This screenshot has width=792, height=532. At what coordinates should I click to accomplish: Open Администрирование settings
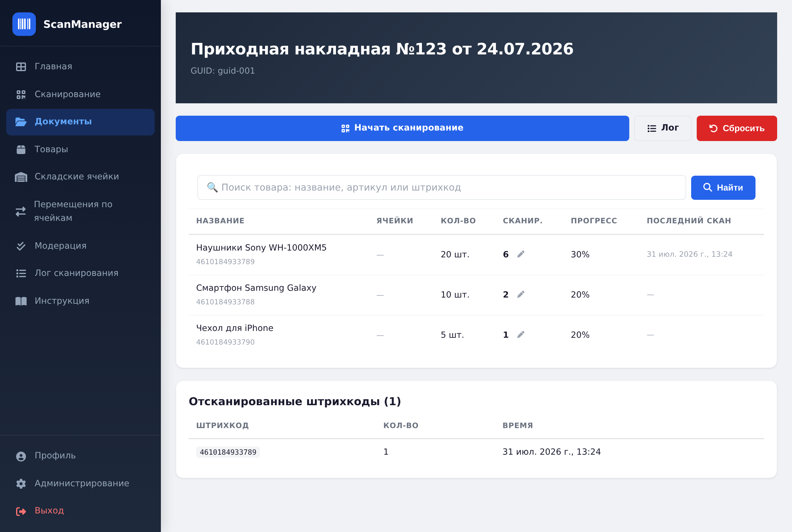(80, 483)
